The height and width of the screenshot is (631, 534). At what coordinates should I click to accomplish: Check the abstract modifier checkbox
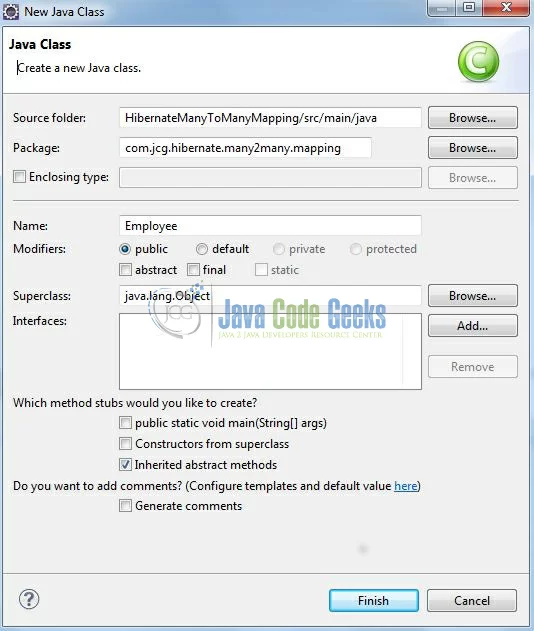tap(125, 270)
